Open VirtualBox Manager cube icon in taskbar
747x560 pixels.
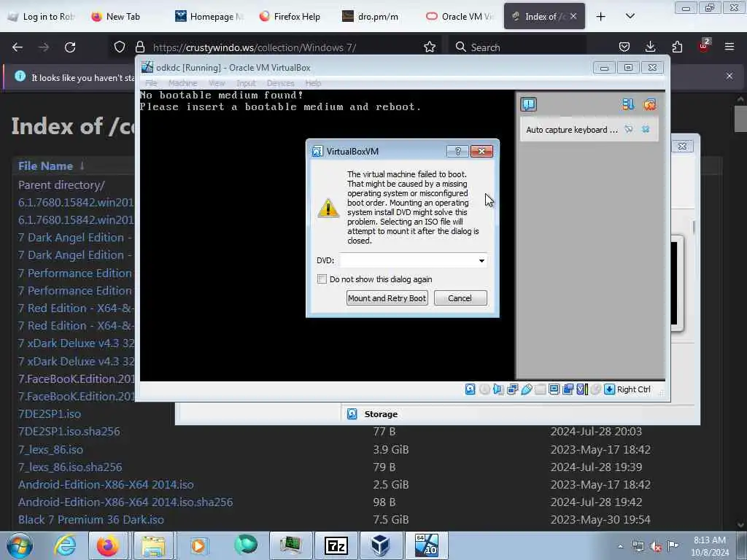(x=380, y=545)
